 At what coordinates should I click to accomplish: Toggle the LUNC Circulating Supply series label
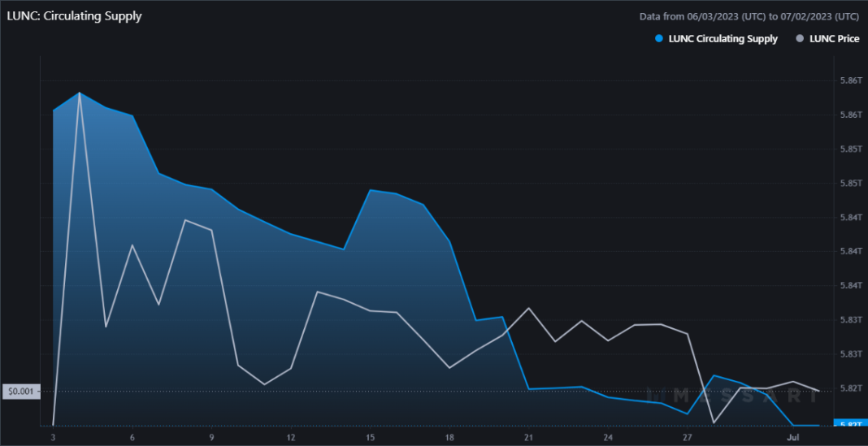(x=723, y=39)
